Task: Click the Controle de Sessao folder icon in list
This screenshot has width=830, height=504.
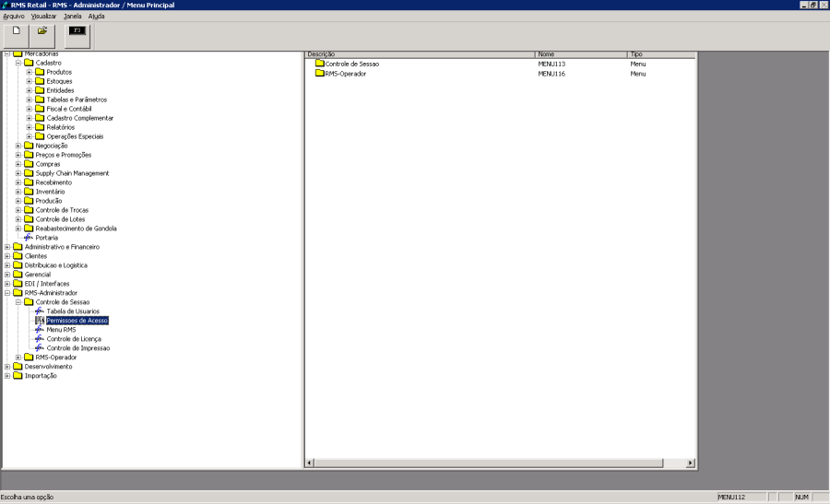Action: [320, 64]
